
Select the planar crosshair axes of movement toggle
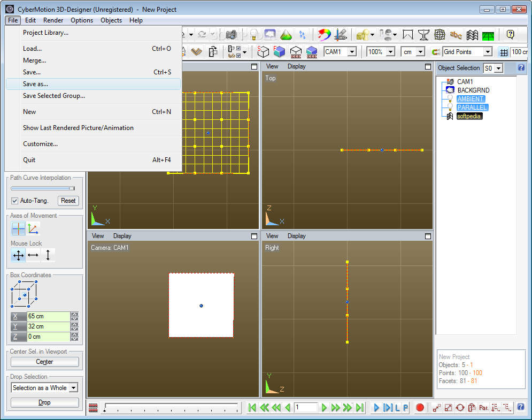tap(18, 228)
